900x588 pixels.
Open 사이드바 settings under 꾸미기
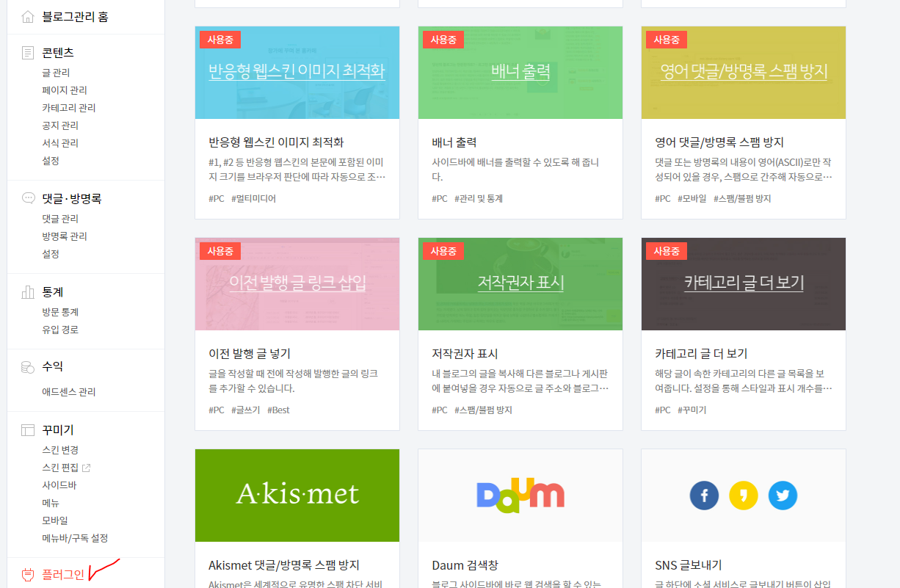59,485
